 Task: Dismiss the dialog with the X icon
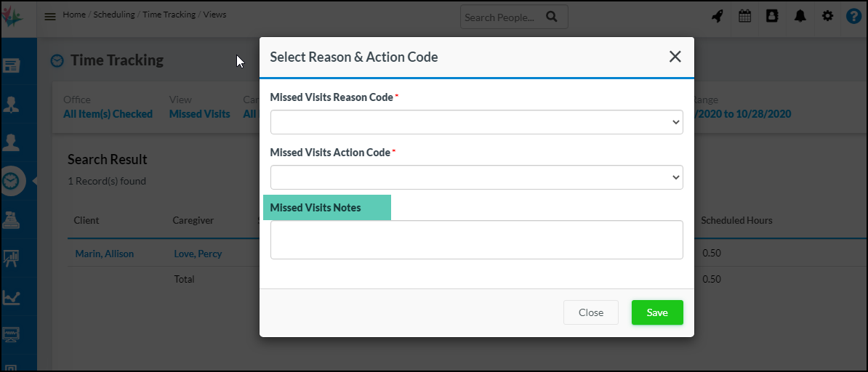[675, 57]
